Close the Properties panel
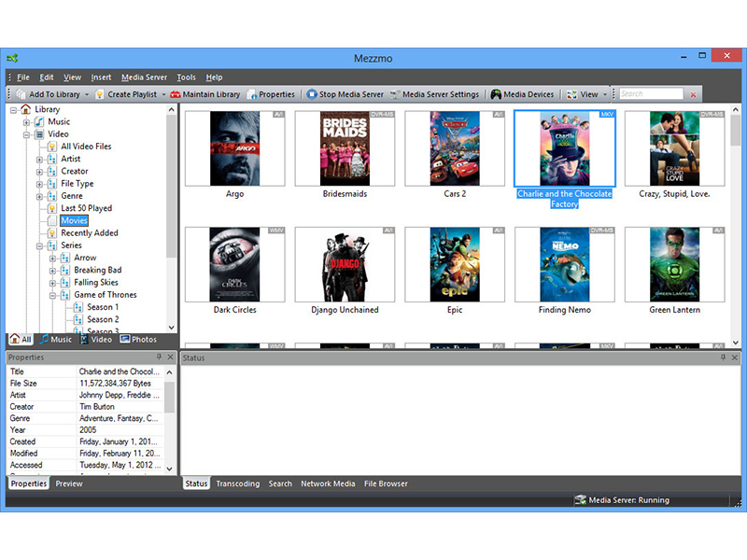747x560 pixels. click(171, 357)
